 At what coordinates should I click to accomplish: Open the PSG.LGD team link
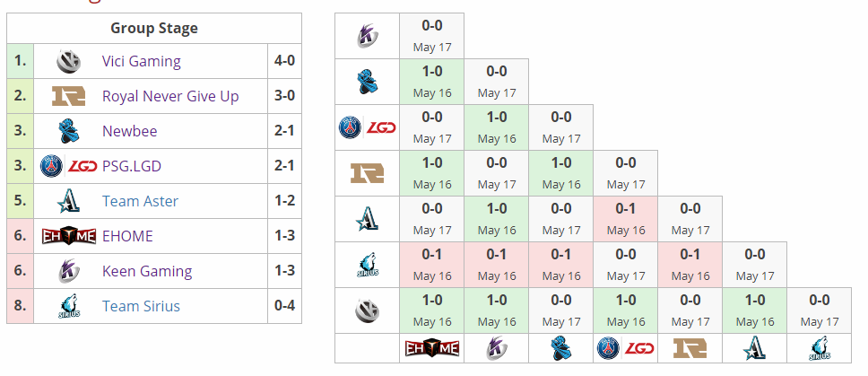pos(132,166)
